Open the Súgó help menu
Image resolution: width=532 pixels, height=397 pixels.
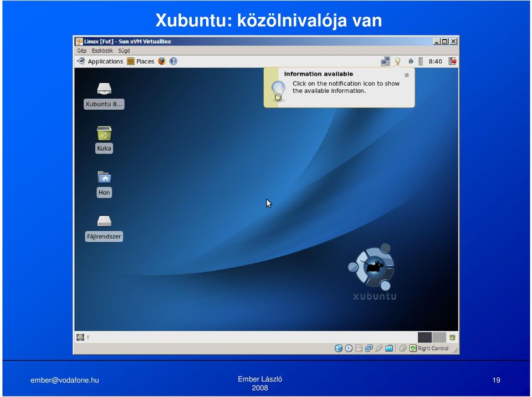[x=124, y=50]
